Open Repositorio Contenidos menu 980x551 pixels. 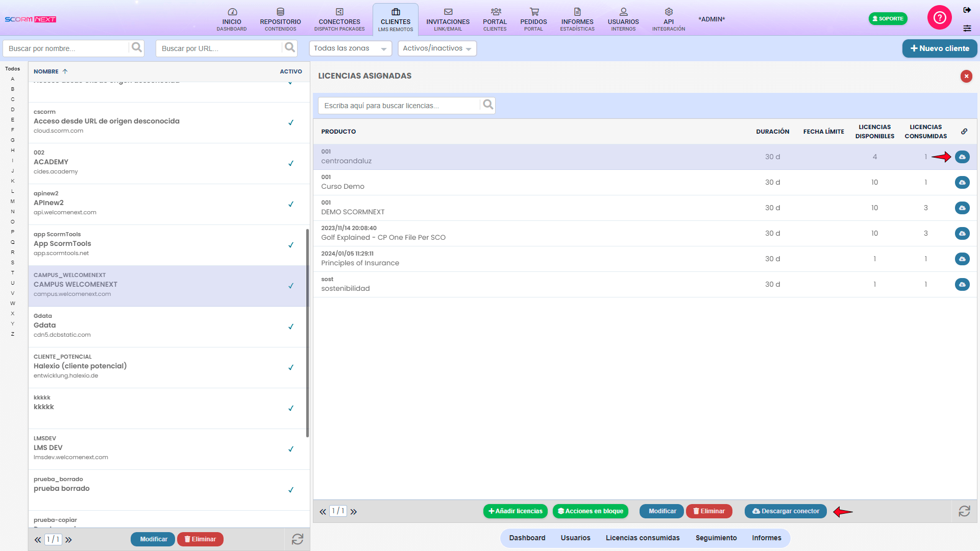(x=280, y=19)
